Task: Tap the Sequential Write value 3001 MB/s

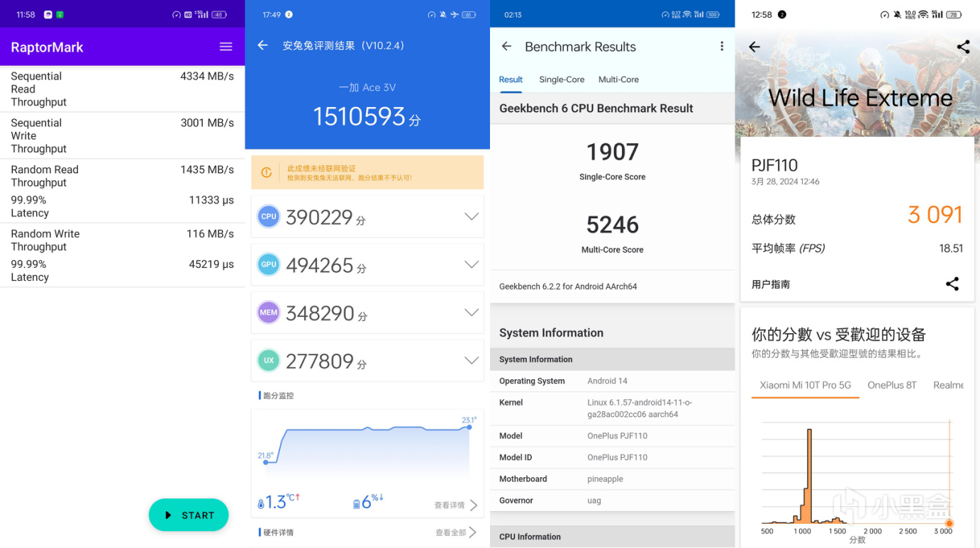Action: [207, 123]
